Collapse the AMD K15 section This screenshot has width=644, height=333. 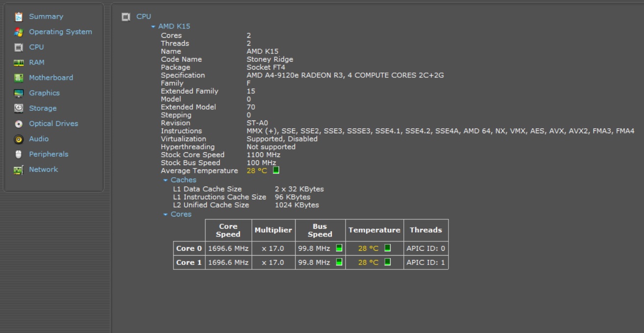pos(153,26)
